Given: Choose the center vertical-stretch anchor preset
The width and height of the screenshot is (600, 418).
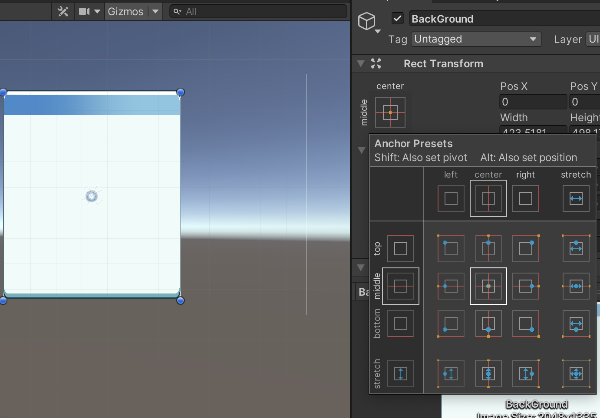Looking at the screenshot, I should tap(488, 373).
